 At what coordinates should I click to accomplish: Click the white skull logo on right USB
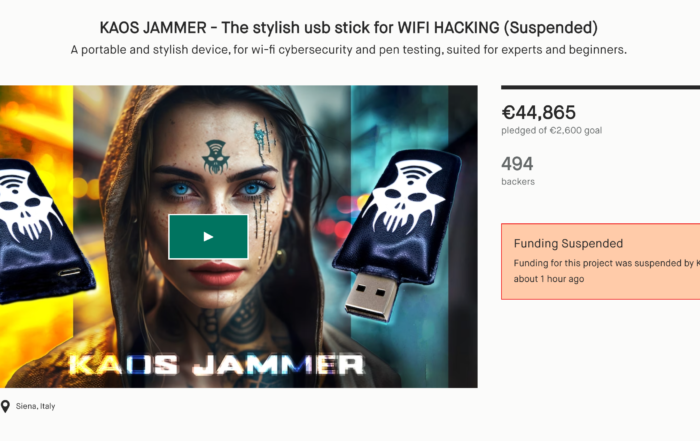coord(403,195)
